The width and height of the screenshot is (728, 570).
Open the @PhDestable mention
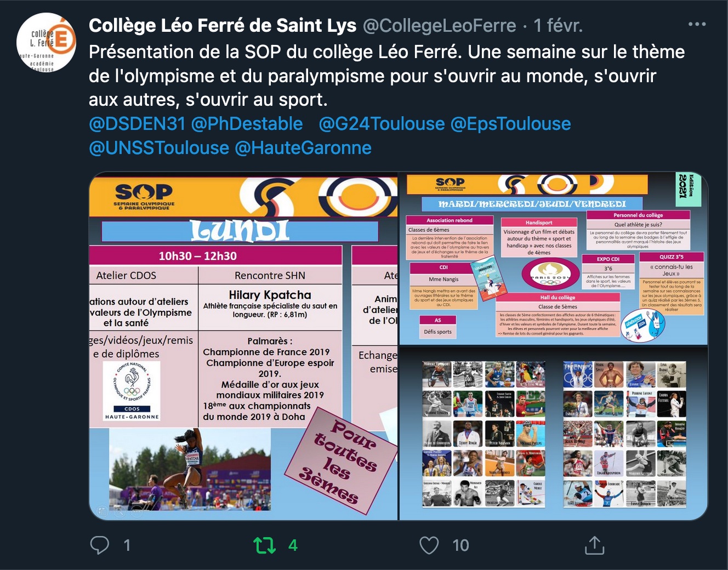pos(247,124)
